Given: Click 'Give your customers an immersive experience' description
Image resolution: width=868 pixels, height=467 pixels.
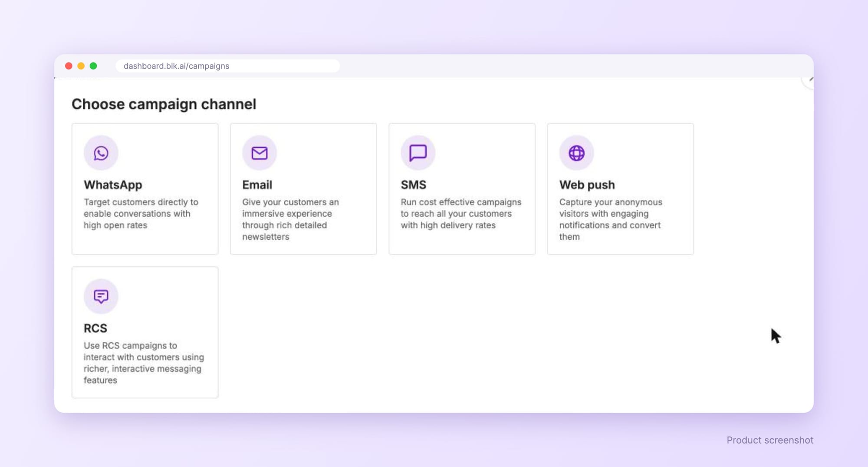Looking at the screenshot, I should 291,219.
